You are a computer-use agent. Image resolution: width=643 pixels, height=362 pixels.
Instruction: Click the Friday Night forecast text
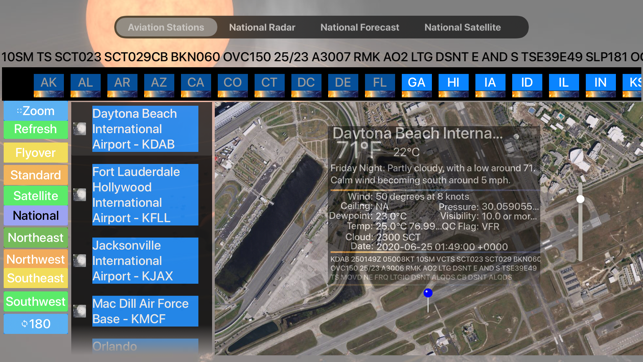[x=433, y=174]
